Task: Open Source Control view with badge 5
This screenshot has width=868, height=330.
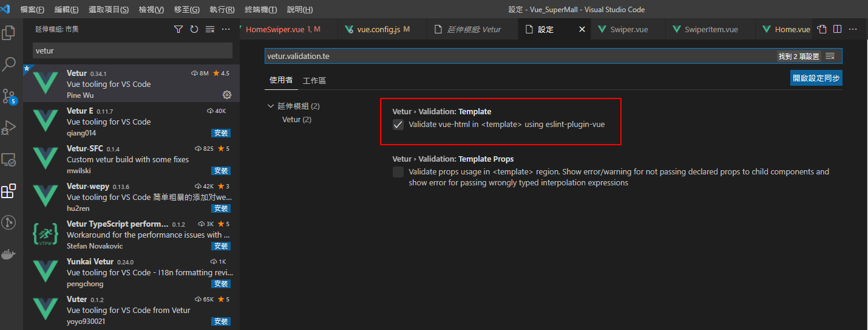Action: (x=8, y=96)
